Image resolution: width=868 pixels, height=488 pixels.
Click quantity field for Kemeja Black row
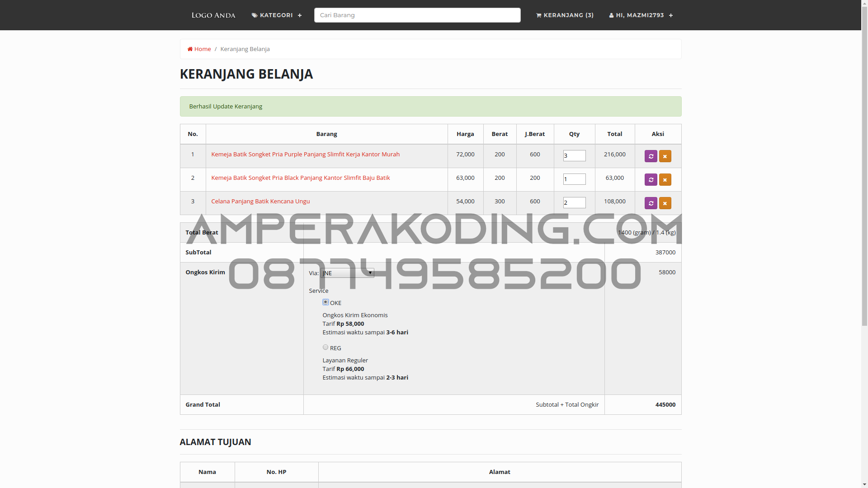574,179
